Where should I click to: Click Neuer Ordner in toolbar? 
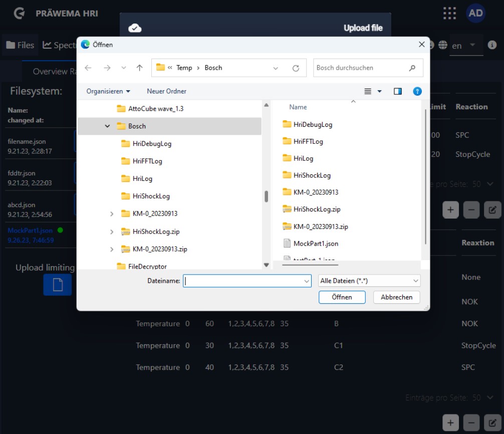(166, 91)
